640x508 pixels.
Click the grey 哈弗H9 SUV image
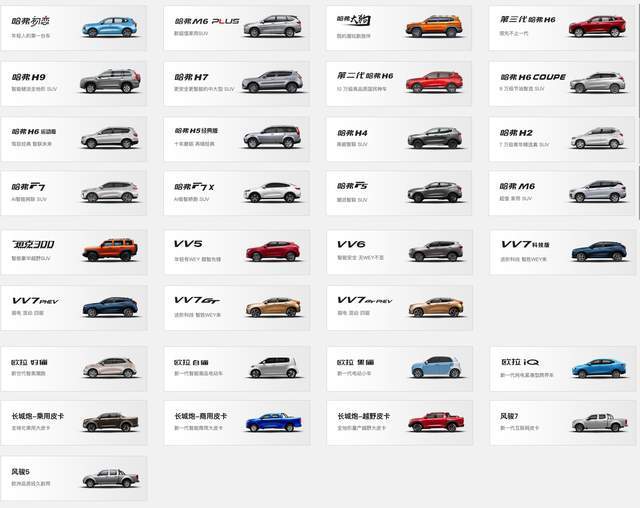click(x=110, y=82)
